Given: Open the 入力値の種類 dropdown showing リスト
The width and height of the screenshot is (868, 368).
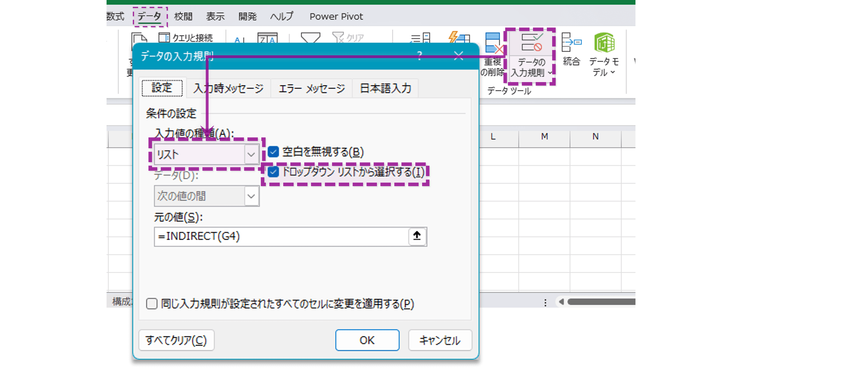Looking at the screenshot, I should pos(251,154).
